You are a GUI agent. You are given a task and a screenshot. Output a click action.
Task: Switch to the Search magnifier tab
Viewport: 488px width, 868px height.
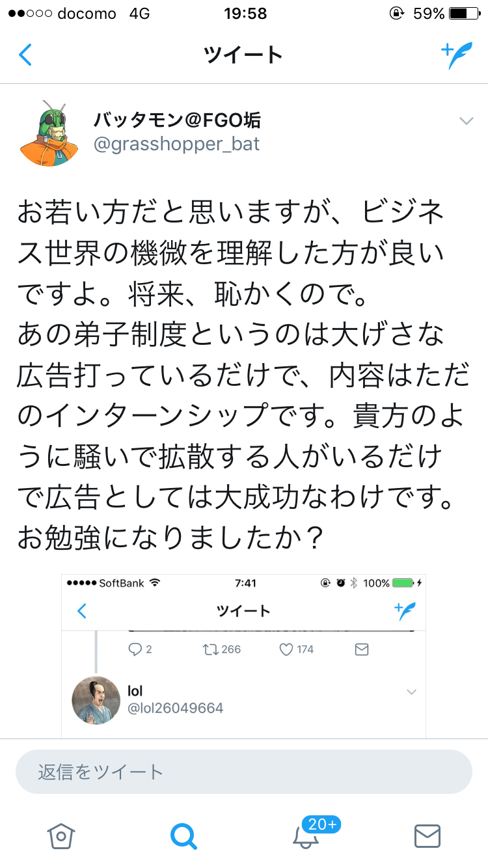[183, 835]
